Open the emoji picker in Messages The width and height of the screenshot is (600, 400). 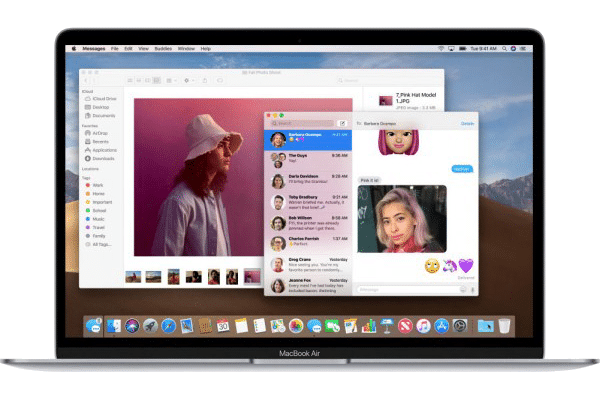coord(462,289)
